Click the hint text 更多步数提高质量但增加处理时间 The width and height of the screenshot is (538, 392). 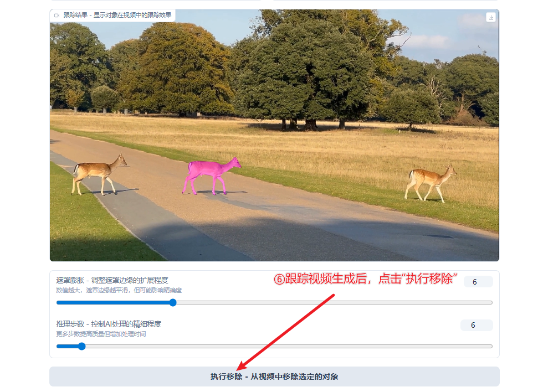click(x=101, y=334)
